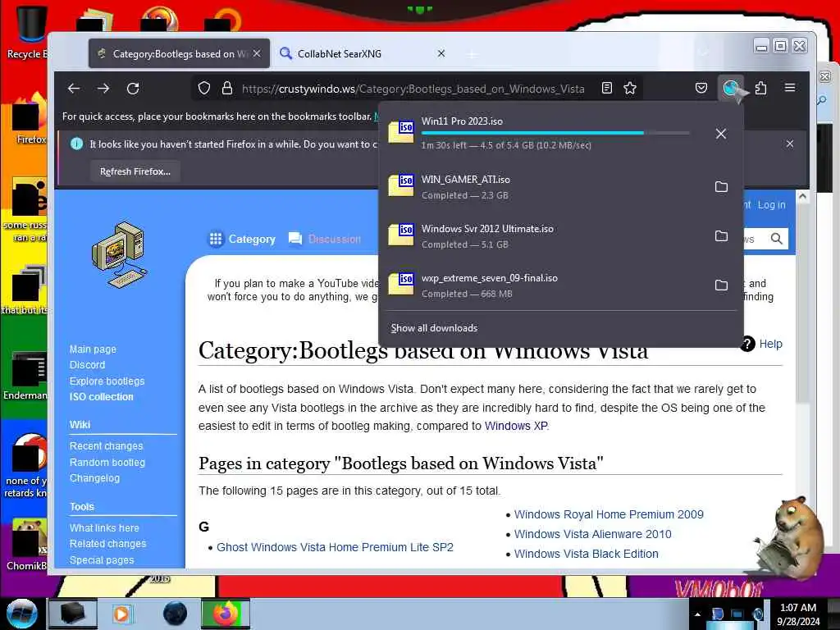Screen dimensions: 840x630
Task: Go to Main page in sidebar
Action: coord(93,349)
